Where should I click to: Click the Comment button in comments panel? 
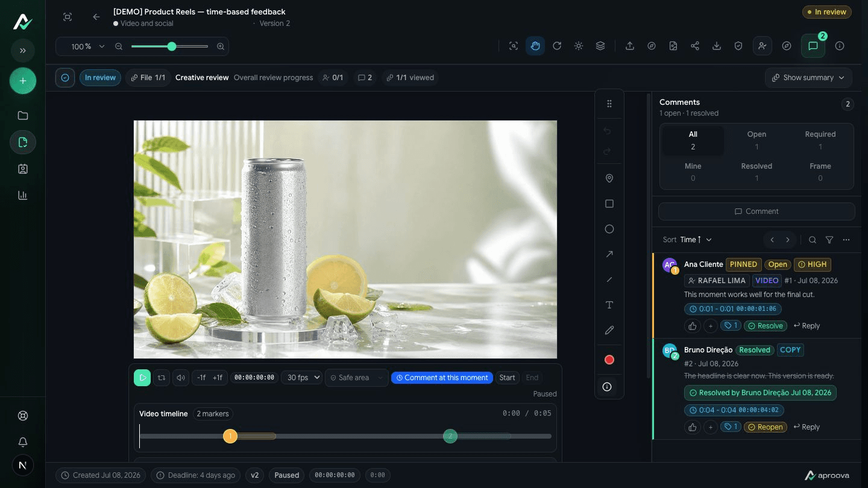click(x=756, y=211)
